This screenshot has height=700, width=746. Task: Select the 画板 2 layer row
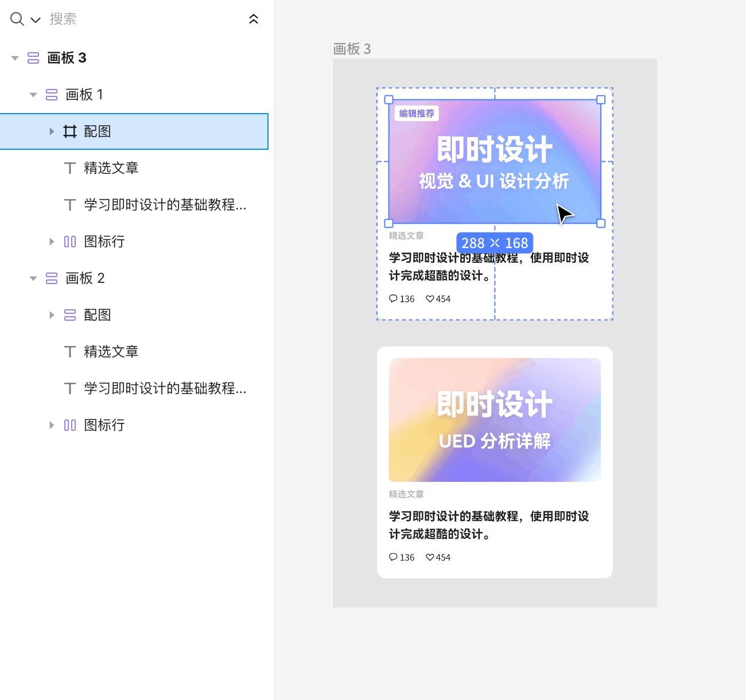coord(134,278)
